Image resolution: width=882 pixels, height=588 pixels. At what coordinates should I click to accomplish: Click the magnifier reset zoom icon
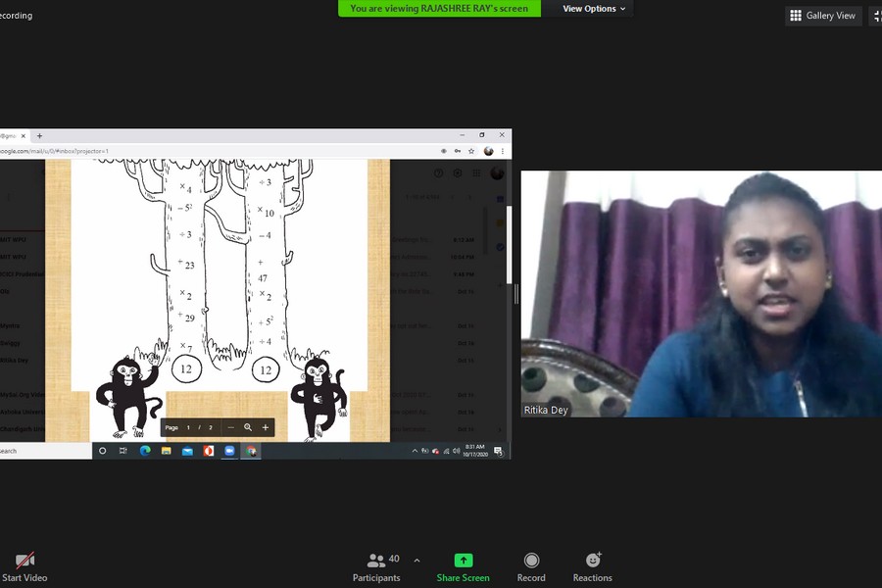[x=248, y=427]
